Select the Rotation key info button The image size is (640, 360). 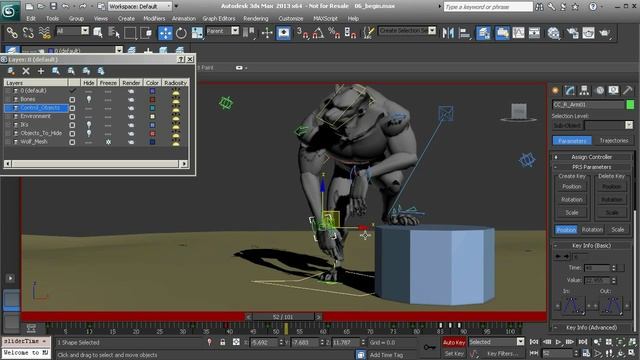coord(592,229)
